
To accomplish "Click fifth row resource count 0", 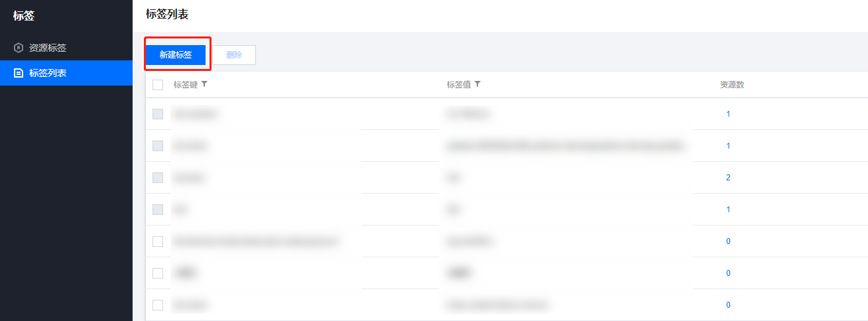I will point(728,241).
